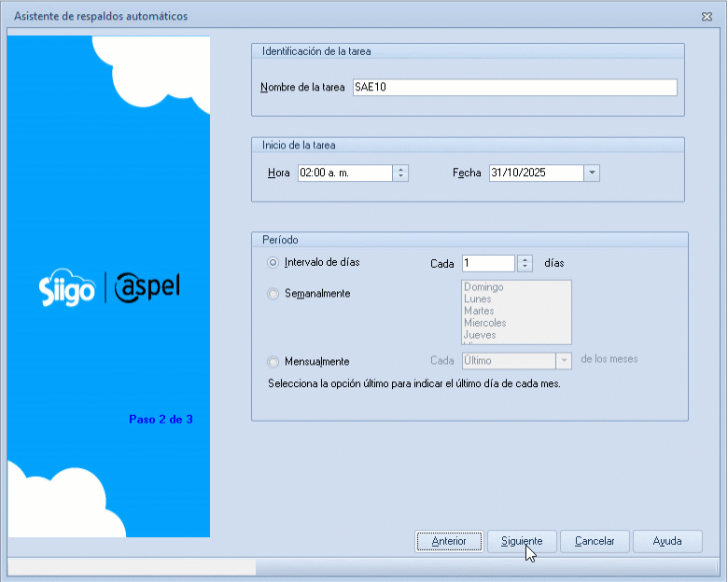This screenshot has width=728, height=582.
Task: Click the Nombre de la tarea field
Action: click(515, 88)
